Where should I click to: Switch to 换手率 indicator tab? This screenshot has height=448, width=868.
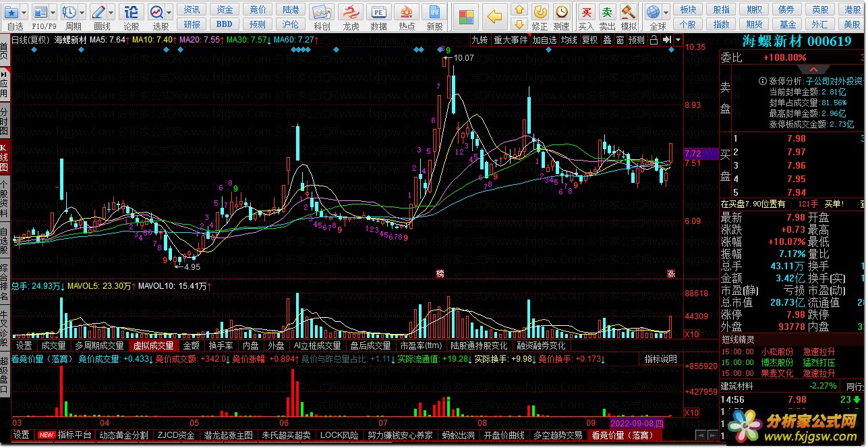coord(221,345)
